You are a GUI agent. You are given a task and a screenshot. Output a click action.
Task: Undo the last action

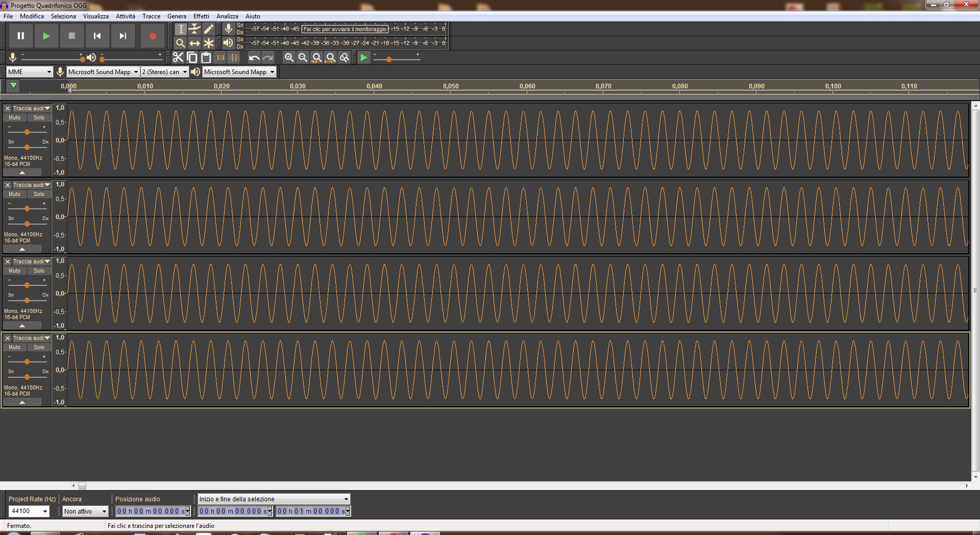pos(254,58)
